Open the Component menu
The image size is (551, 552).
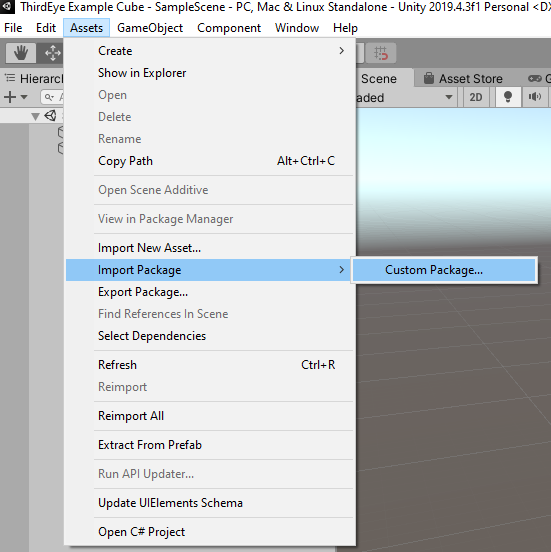point(229,28)
